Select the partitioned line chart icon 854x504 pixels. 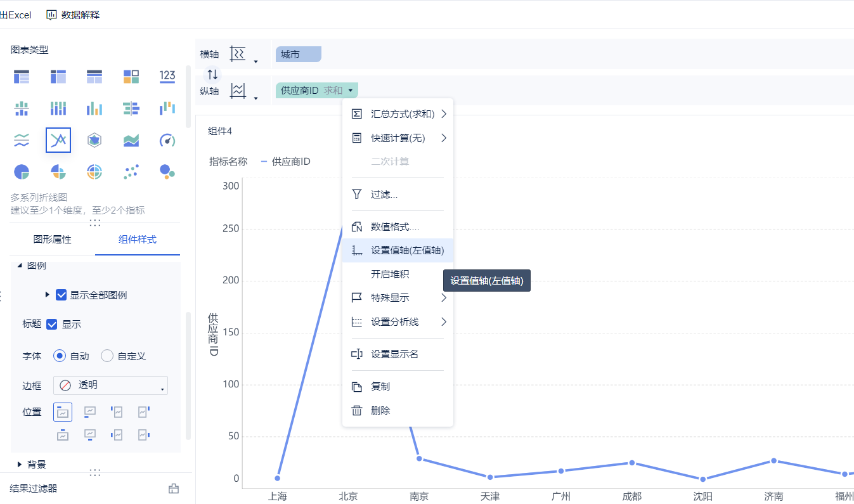[22, 140]
